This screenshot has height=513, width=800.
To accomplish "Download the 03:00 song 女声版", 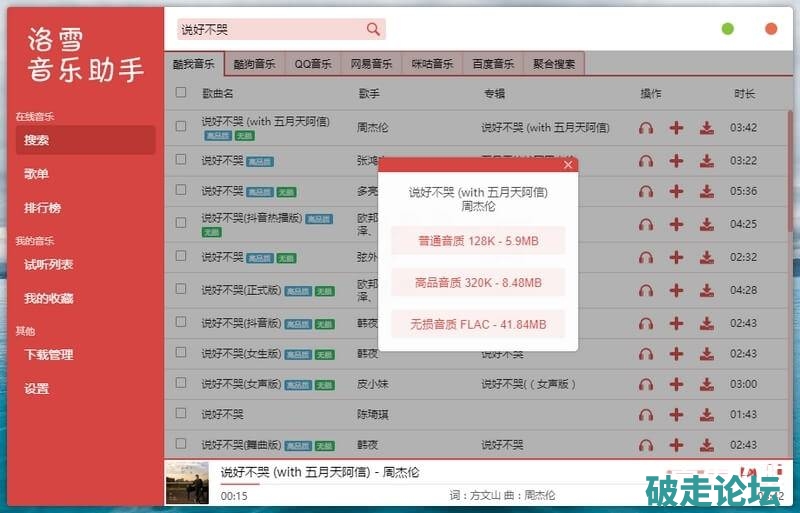I will point(707,384).
